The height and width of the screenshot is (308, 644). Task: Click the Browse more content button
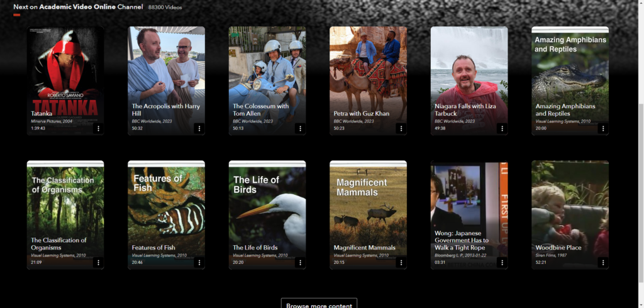pos(319,304)
